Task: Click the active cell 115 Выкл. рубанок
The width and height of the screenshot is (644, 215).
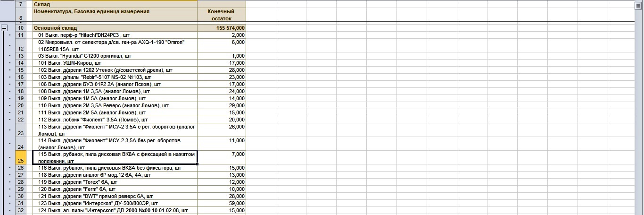Action: [115, 157]
